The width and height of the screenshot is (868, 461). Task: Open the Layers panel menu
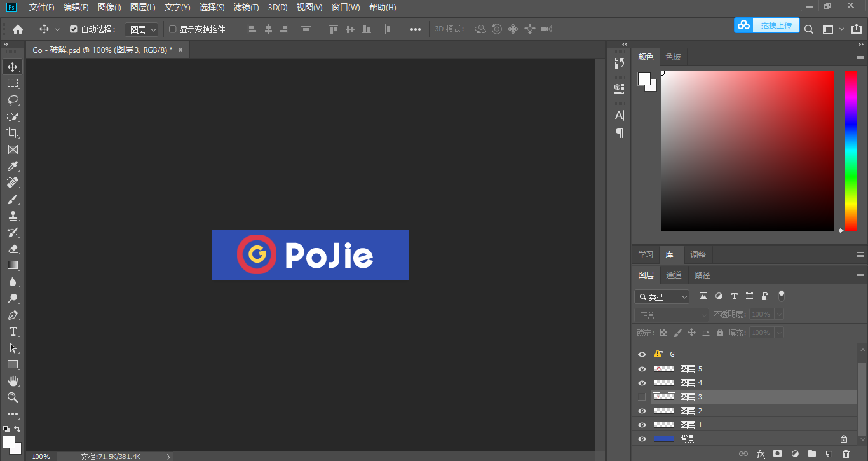[x=860, y=275]
